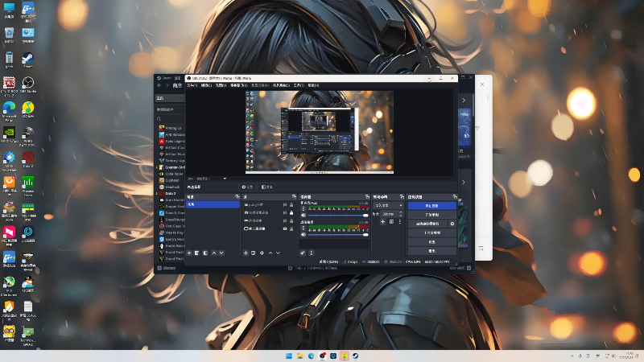Screen dimensions: 644x362
Task: Open File menu in OBS
Action: coord(192,85)
